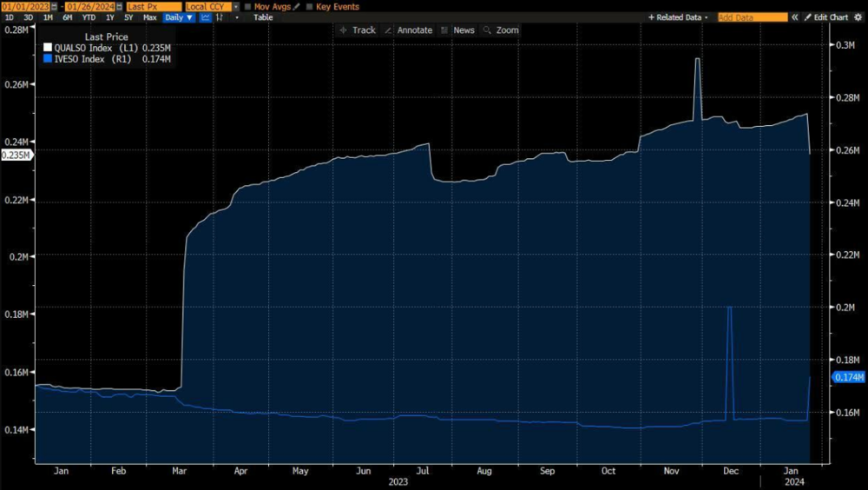Switch to the 5Y time range
The width and height of the screenshot is (868, 490).
128,17
